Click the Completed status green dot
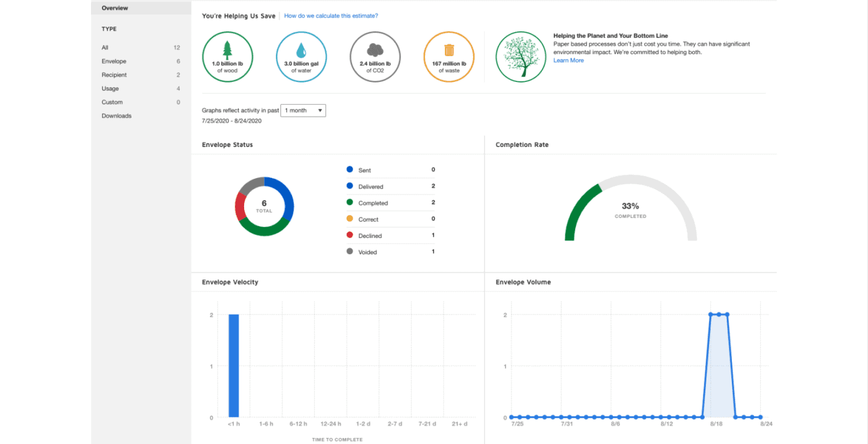868x444 pixels. (x=350, y=202)
